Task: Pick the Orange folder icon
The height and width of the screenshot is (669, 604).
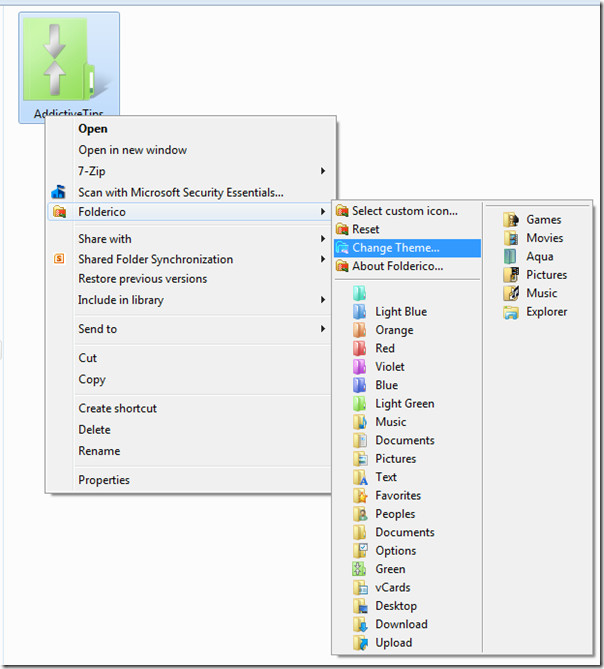Action: (x=360, y=330)
